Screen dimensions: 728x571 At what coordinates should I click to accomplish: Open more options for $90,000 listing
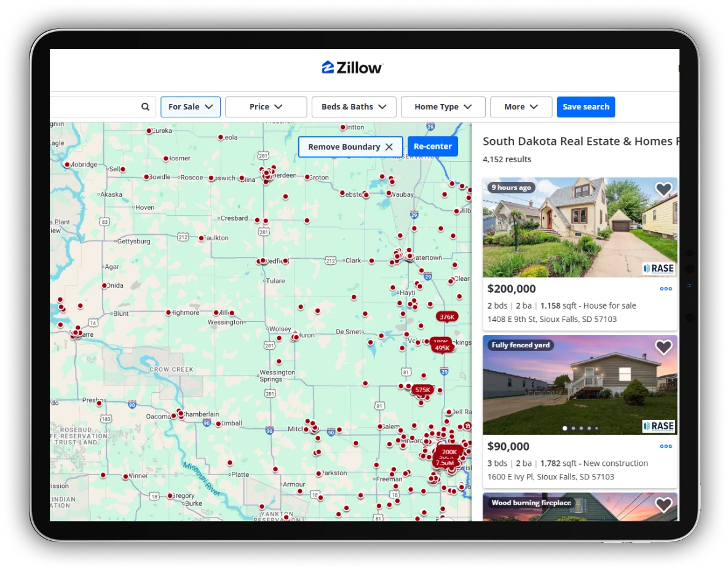coord(666,447)
